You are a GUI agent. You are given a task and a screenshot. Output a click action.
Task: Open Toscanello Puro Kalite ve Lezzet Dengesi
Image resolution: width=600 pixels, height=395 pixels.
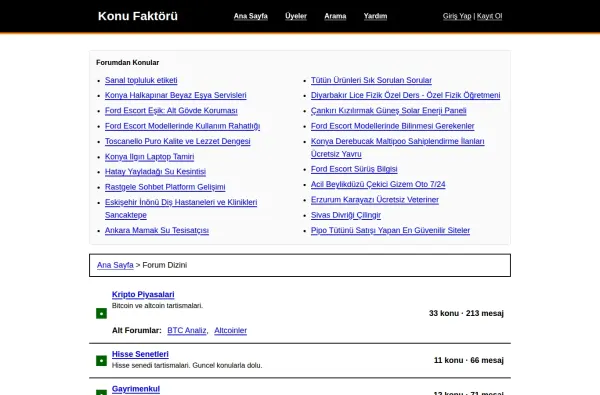(178, 141)
